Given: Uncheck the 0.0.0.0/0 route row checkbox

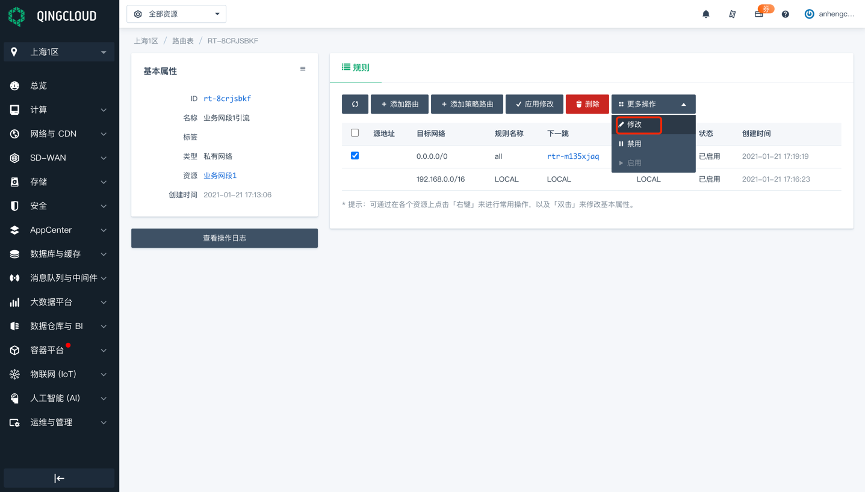Looking at the screenshot, I should 355,156.
